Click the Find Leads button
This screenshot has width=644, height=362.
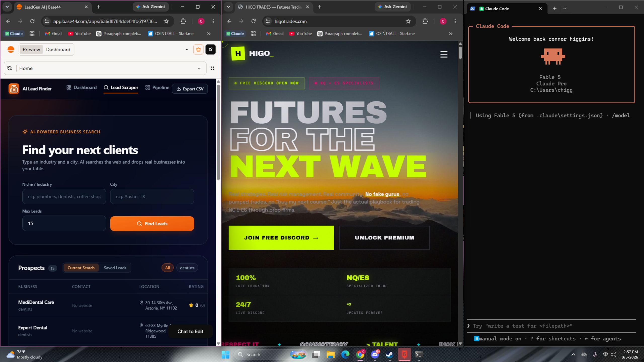[x=152, y=224]
